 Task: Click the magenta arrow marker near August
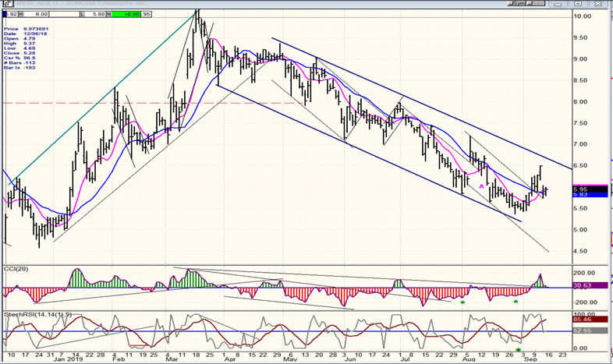point(482,186)
